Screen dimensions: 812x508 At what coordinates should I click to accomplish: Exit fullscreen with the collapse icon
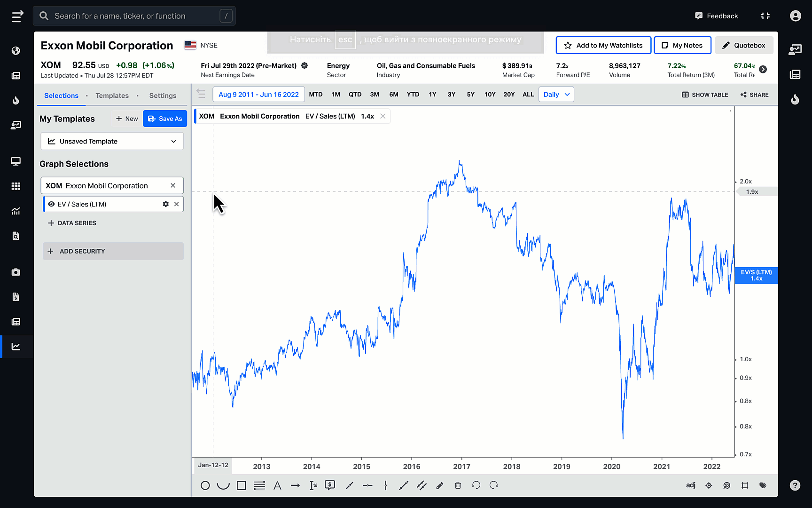coord(765,16)
